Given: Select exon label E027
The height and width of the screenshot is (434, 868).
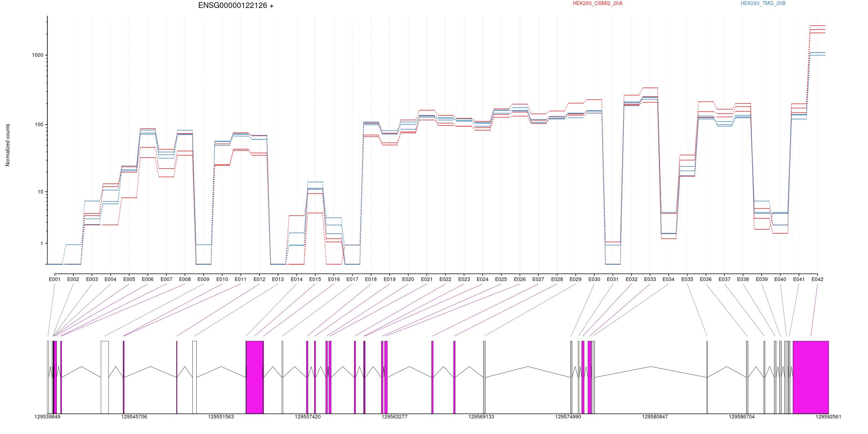Looking at the screenshot, I should [538, 279].
